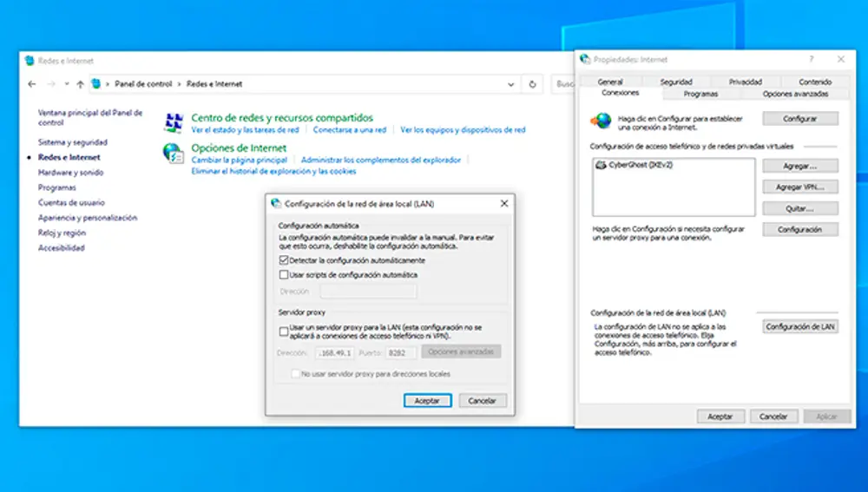Click 'Aceptar' in Internet Properties window
This screenshot has width=868, height=492.
(x=720, y=417)
